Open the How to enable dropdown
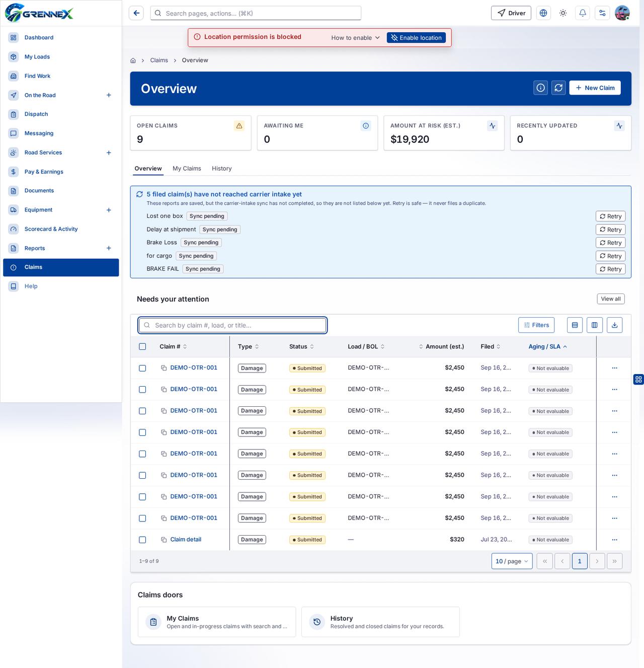Screen dimensions: 644x668 (355, 38)
